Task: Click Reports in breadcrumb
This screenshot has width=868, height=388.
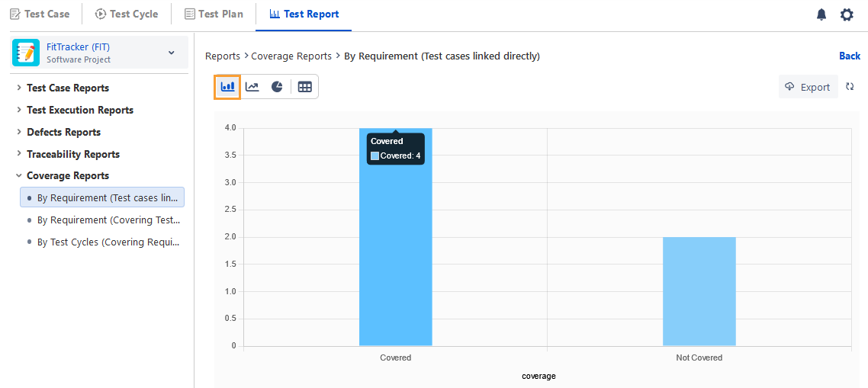Action: tap(223, 56)
